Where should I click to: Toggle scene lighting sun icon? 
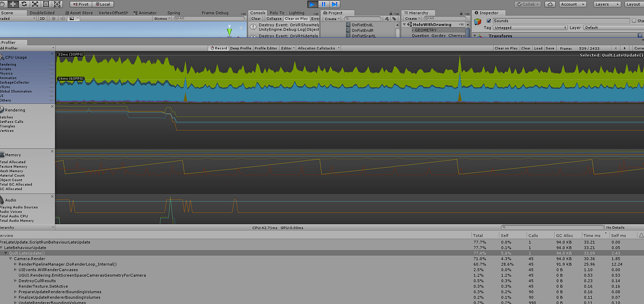(55, 18)
